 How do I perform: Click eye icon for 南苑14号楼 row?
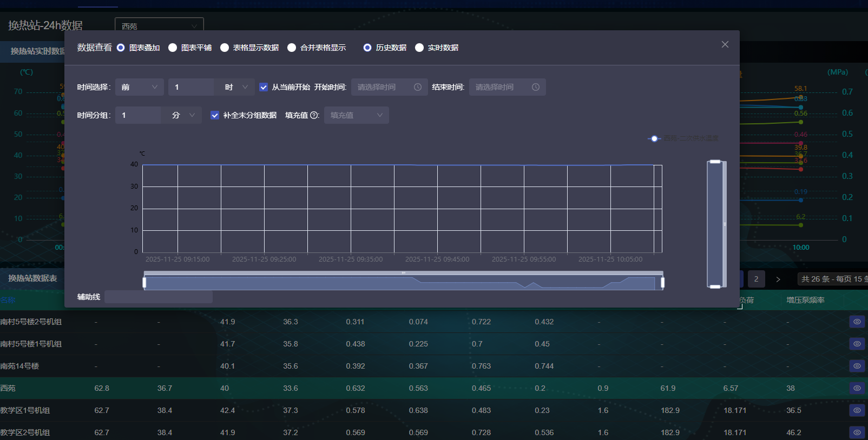(x=857, y=366)
